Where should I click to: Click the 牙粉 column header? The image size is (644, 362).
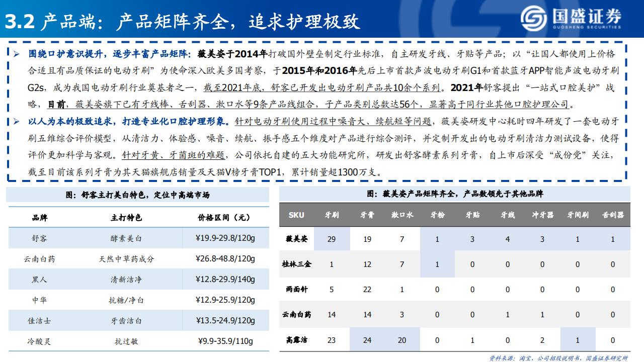[x=437, y=215]
